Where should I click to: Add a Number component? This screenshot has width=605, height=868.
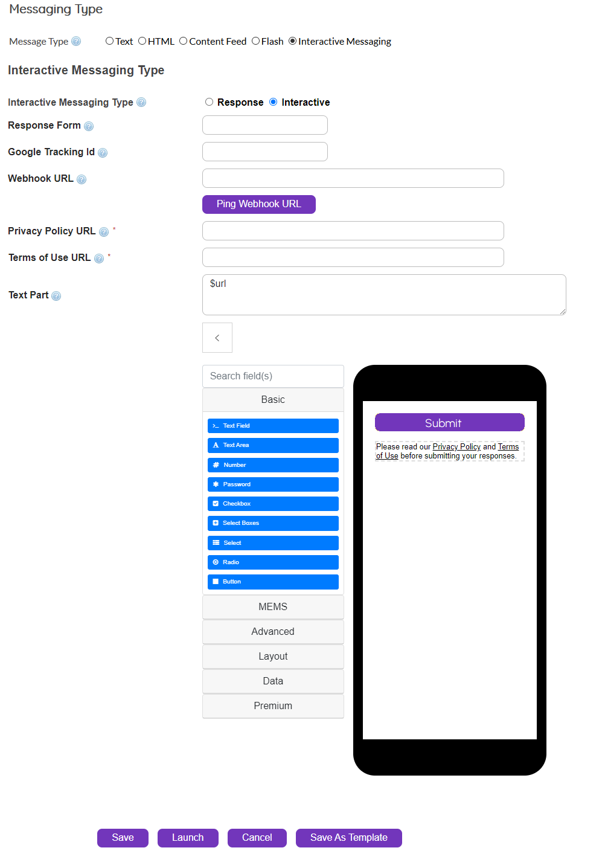pos(272,465)
